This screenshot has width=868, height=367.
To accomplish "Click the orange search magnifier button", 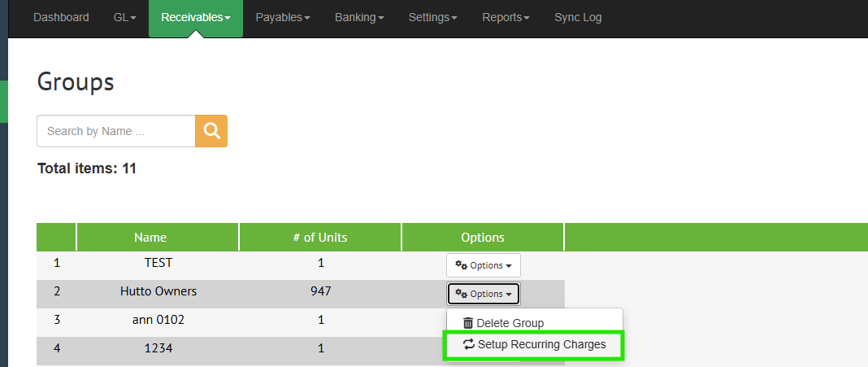I will (x=211, y=131).
